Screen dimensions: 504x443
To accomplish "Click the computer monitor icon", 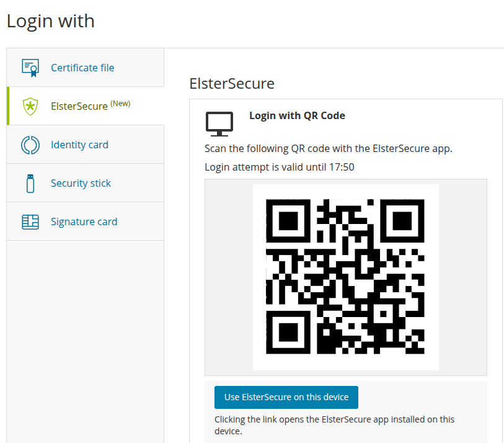I will [x=219, y=124].
